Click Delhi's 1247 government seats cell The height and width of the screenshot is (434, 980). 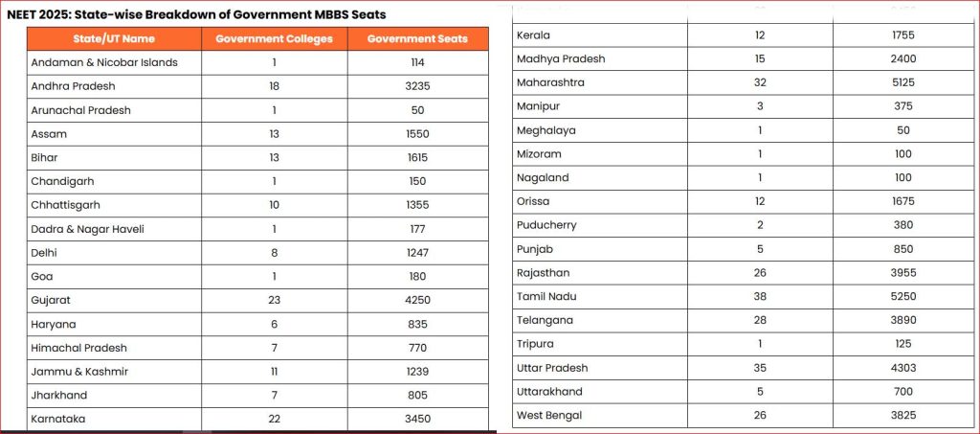(x=417, y=253)
